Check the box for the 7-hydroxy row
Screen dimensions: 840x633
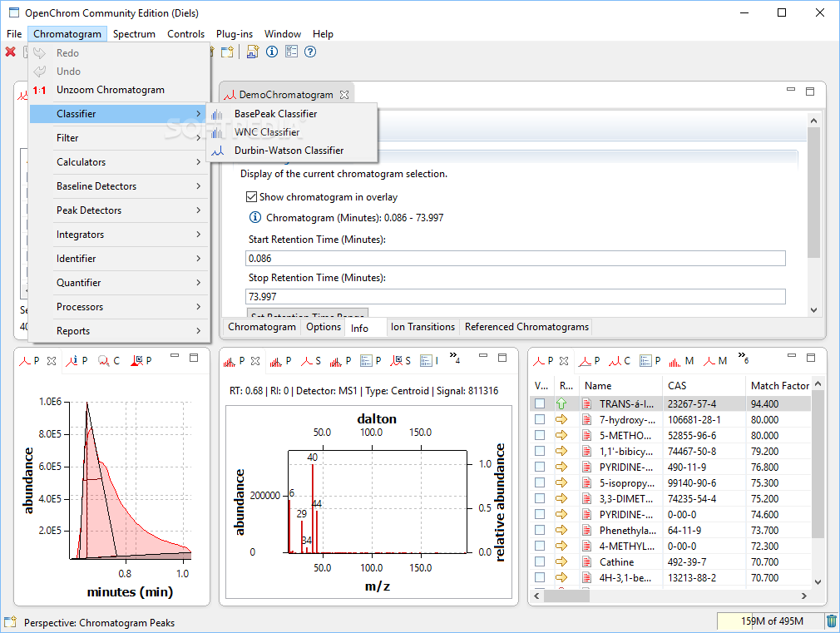pyautogui.click(x=540, y=419)
